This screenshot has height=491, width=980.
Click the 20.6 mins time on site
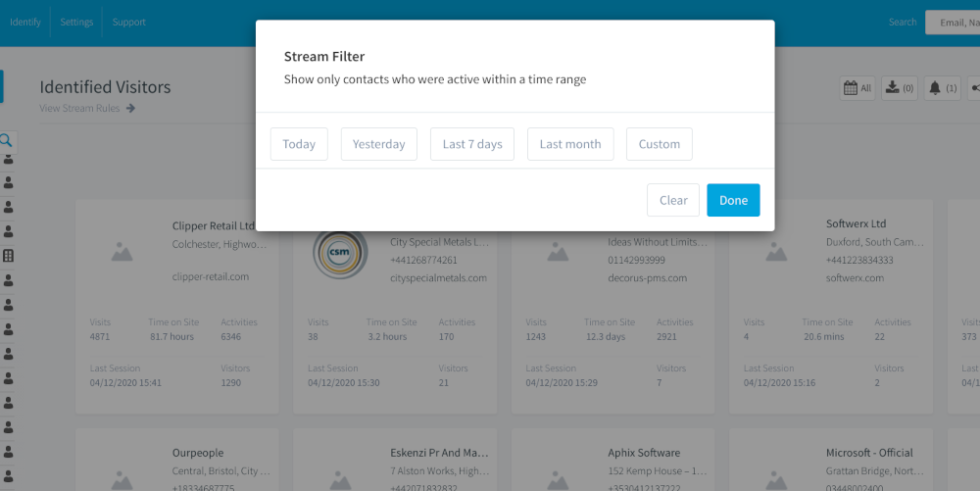(x=824, y=337)
